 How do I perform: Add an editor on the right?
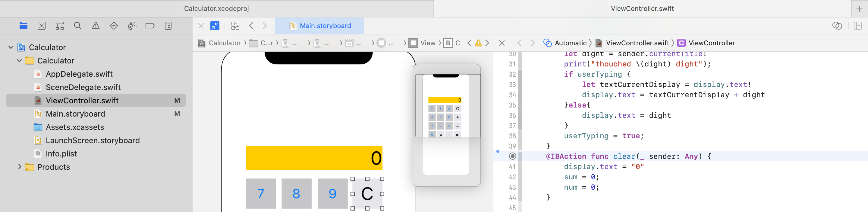[x=857, y=26]
